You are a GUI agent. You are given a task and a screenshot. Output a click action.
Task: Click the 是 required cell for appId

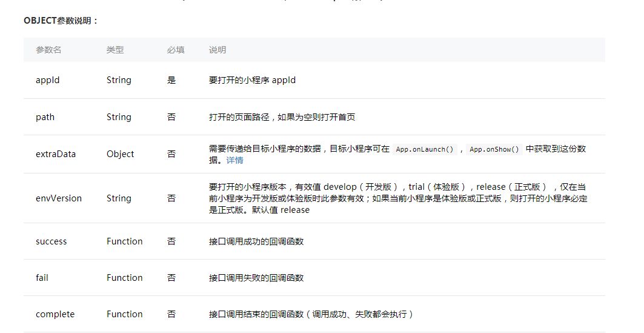click(x=171, y=80)
